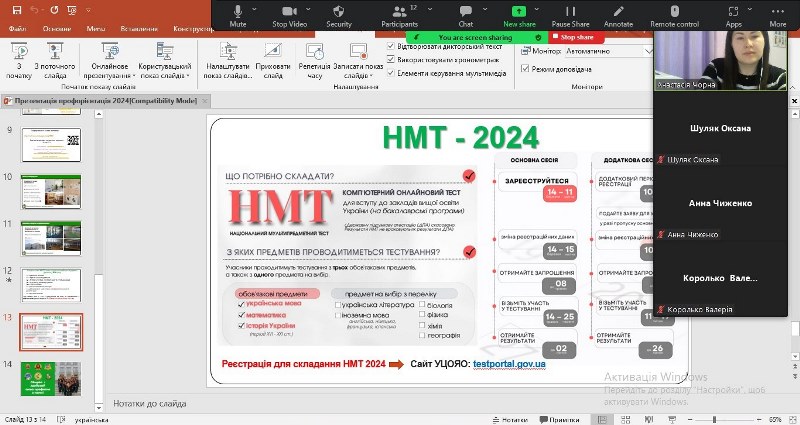Toggle Елементи керування мультимедіа checkbox
800x425 pixels.
[391, 73]
